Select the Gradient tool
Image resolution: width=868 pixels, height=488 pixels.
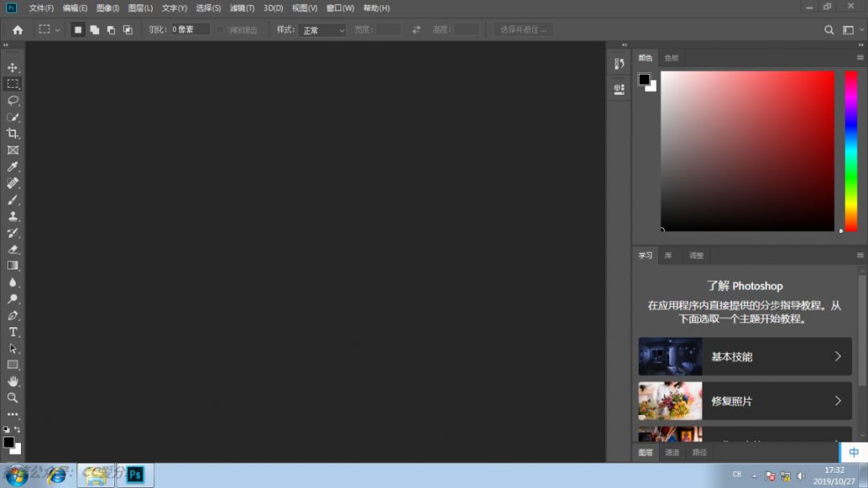tap(13, 266)
